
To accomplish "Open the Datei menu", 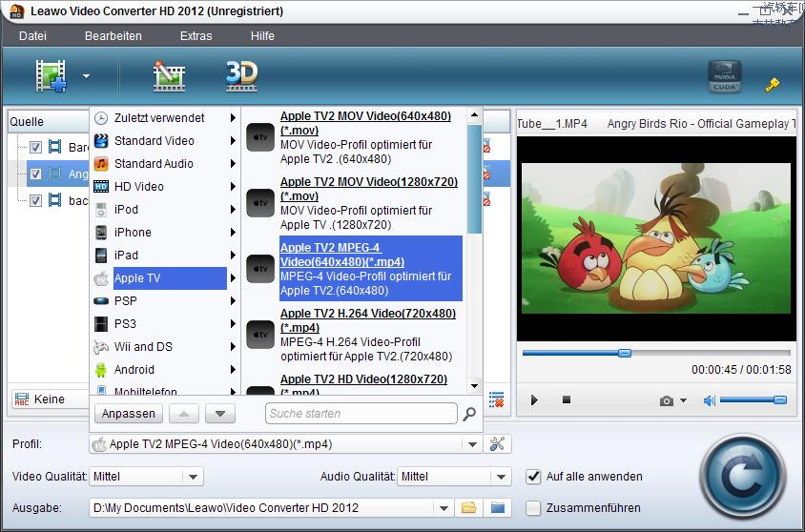I will 32,36.
